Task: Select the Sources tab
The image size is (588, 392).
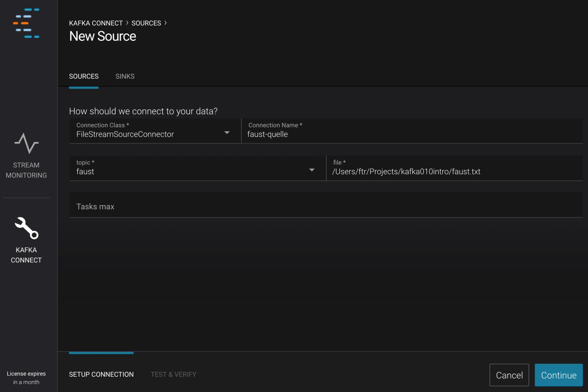Action: (x=84, y=76)
